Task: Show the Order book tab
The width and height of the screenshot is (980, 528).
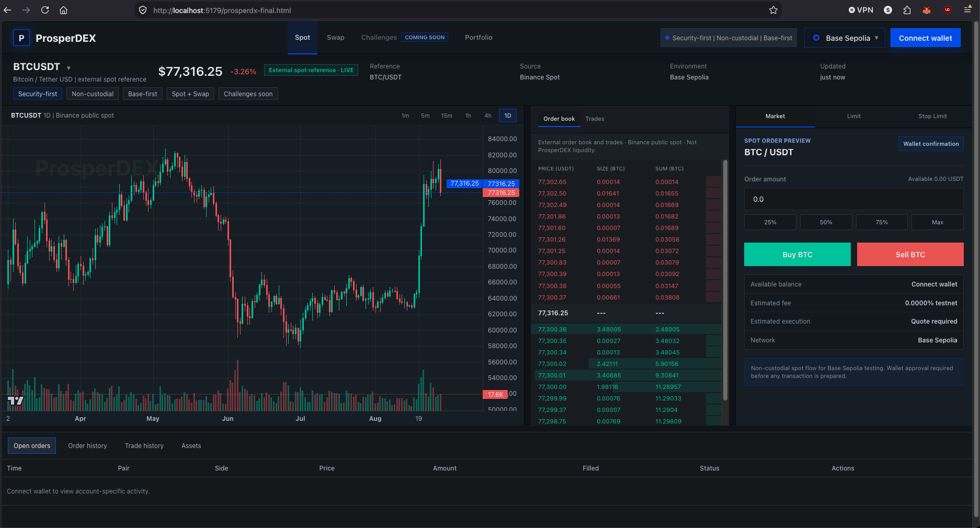Action: (559, 119)
